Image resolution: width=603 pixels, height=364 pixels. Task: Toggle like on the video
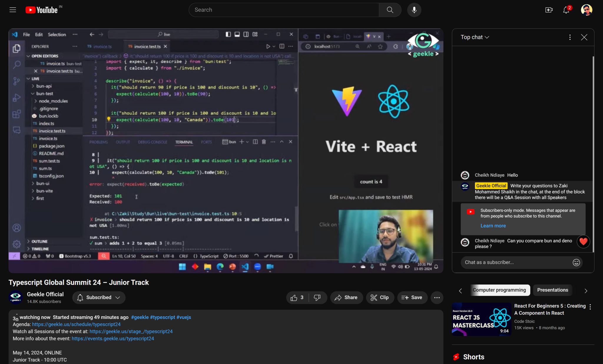[294, 297]
